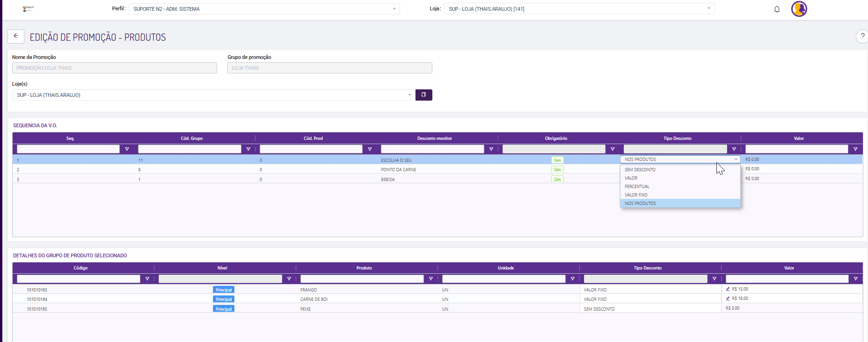Filter icon for lower Valor column
Image resolution: width=868 pixels, height=342 pixels.
(x=856, y=279)
